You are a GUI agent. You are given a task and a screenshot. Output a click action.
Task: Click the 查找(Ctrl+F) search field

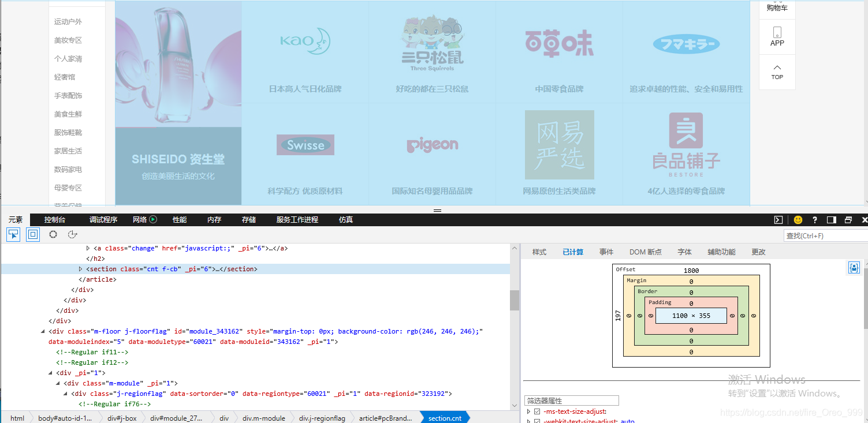826,235
